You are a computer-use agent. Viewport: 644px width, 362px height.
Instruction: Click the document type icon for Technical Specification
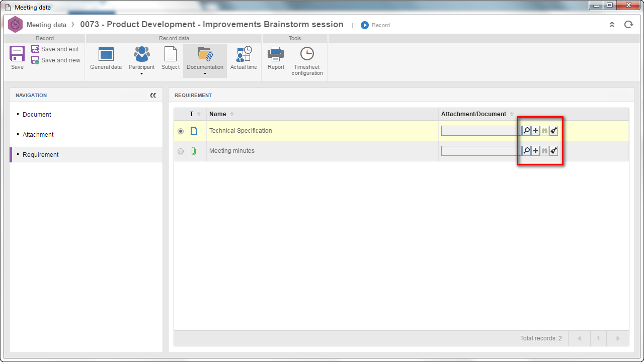point(194,131)
